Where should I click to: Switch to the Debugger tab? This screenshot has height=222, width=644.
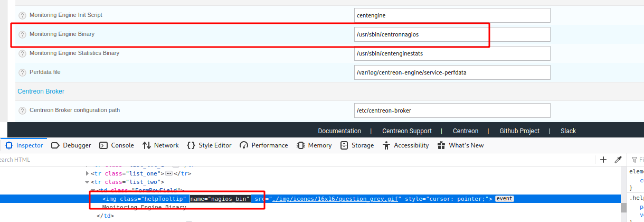point(71,145)
